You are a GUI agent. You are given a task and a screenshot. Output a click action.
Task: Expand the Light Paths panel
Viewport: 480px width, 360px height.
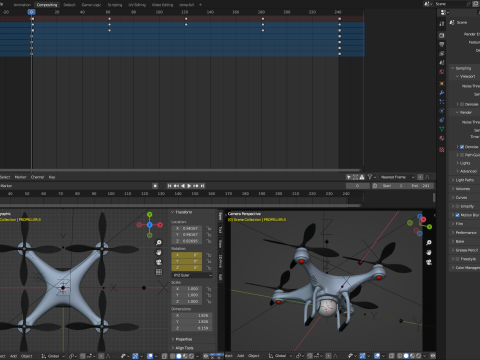tap(463, 180)
